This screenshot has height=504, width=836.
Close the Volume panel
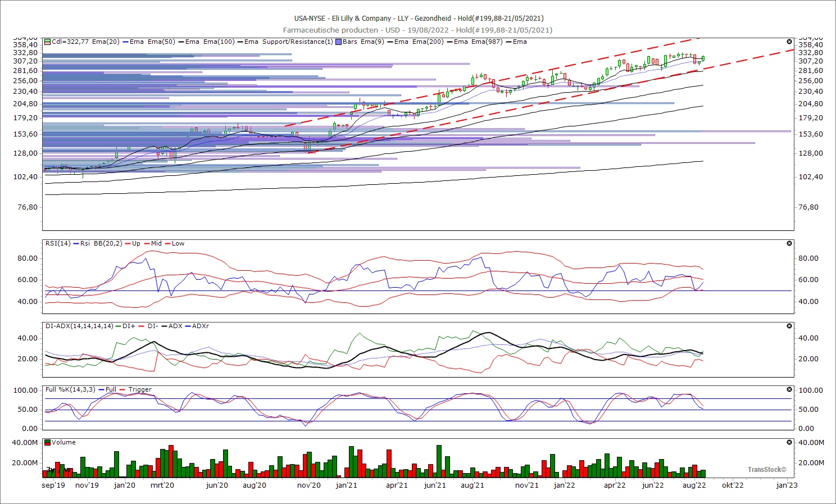coord(789,442)
